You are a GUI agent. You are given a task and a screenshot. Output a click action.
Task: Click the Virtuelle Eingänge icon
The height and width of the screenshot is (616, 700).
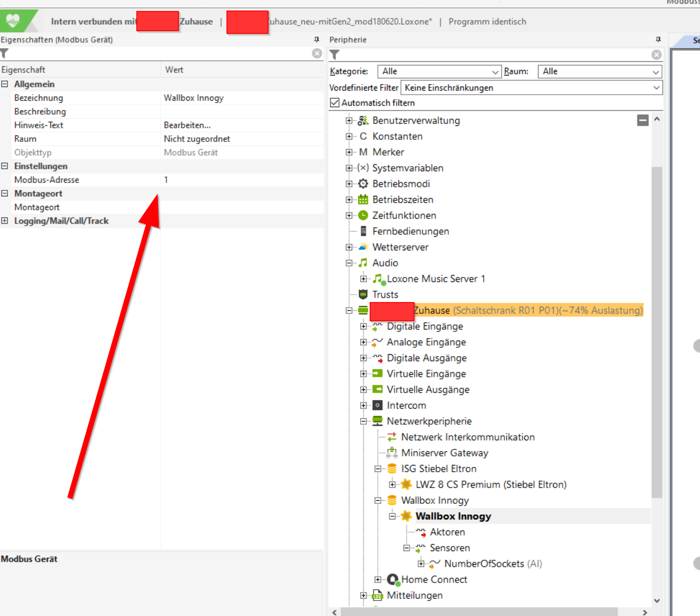(x=377, y=373)
